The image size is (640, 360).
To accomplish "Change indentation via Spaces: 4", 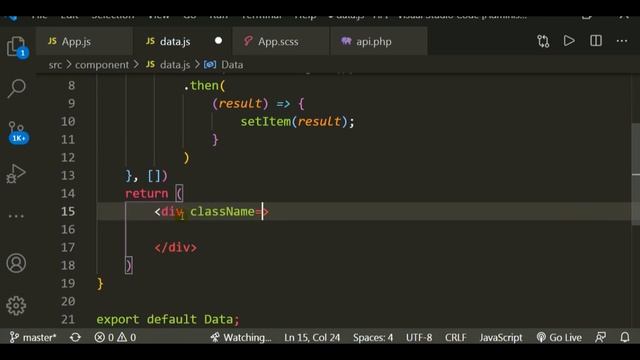I will tap(373, 338).
